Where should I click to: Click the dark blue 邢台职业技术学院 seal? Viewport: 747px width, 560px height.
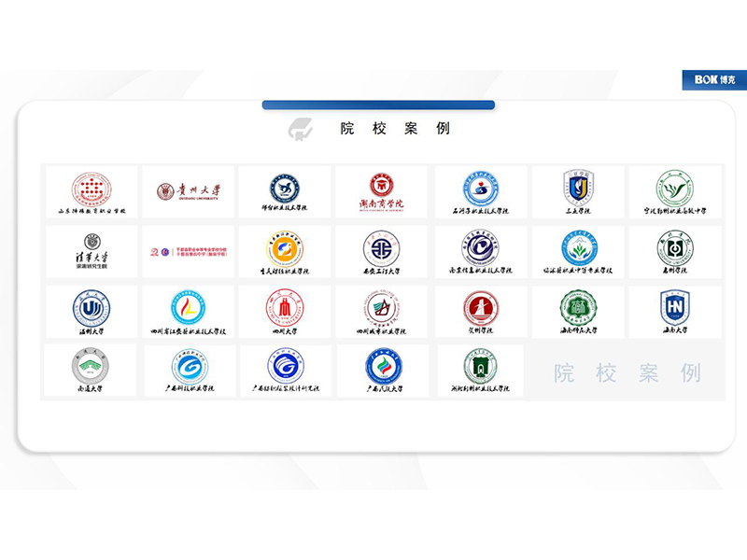(x=285, y=189)
